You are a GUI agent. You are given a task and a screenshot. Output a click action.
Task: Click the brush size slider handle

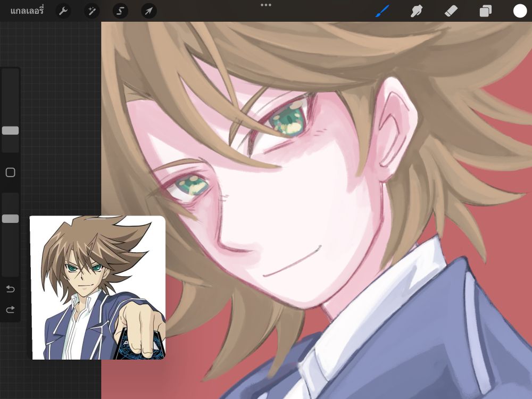11,131
